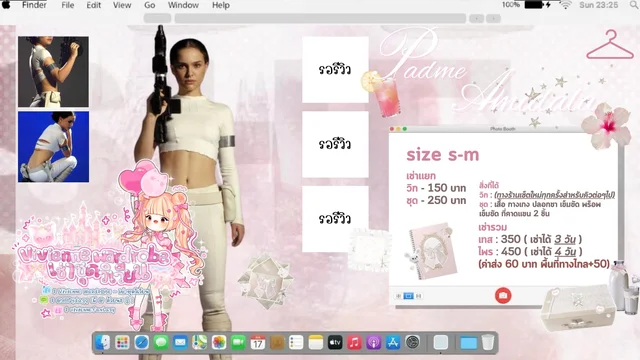This screenshot has width=640, height=360.
Task: Open the Window menu
Action: point(183,5)
